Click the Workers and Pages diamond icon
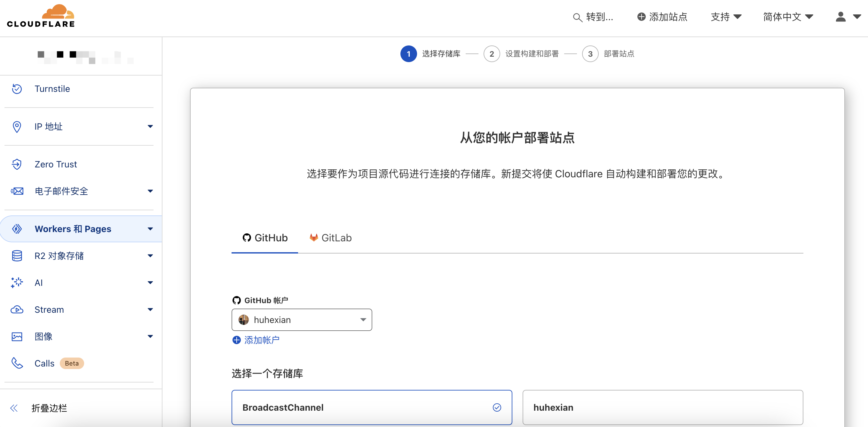868x427 pixels. click(17, 229)
